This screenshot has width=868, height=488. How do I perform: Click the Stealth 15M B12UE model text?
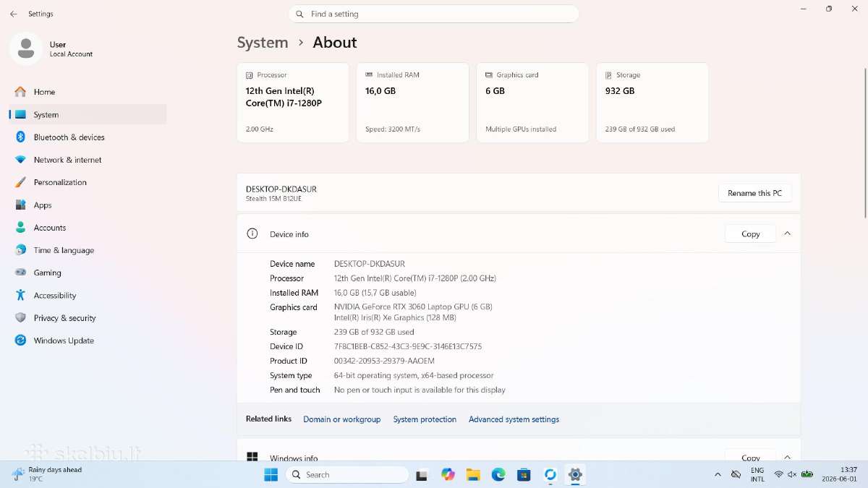click(276, 198)
